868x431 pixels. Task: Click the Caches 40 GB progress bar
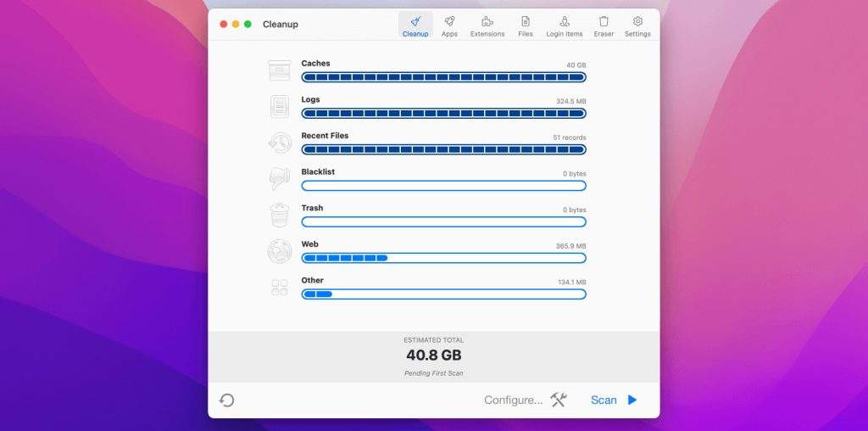(x=443, y=77)
